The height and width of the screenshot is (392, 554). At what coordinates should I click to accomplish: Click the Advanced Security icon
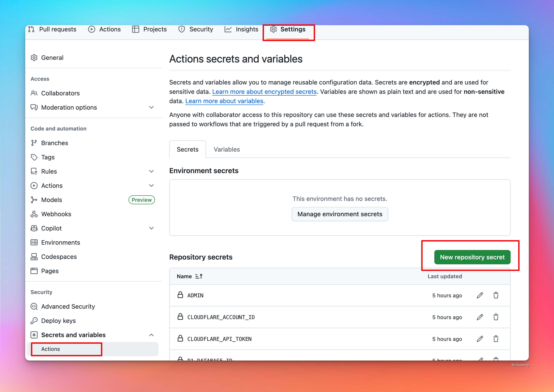click(x=34, y=307)
